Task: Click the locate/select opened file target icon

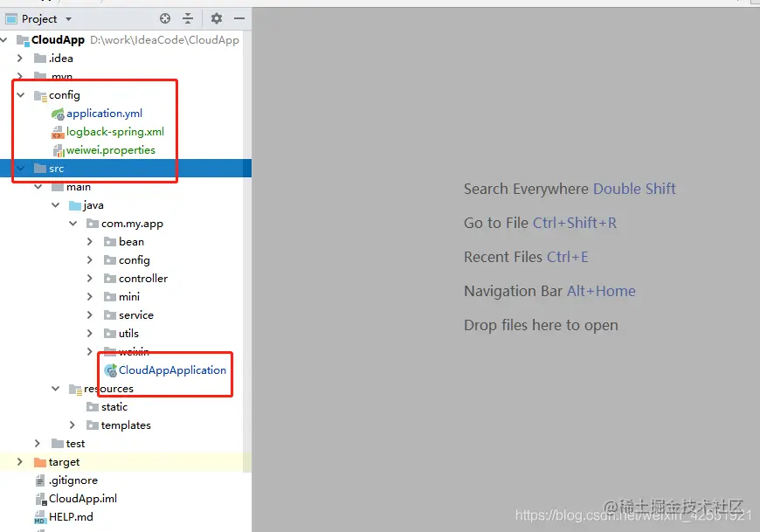Action: coord(165,18)
